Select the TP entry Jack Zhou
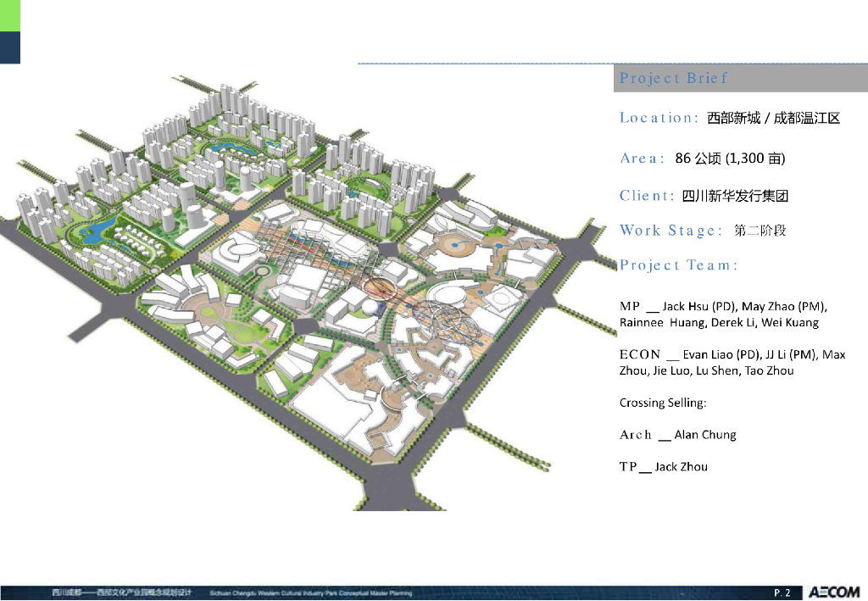The width and height of the screenshot is (868, 601). [x=664, y=467]
